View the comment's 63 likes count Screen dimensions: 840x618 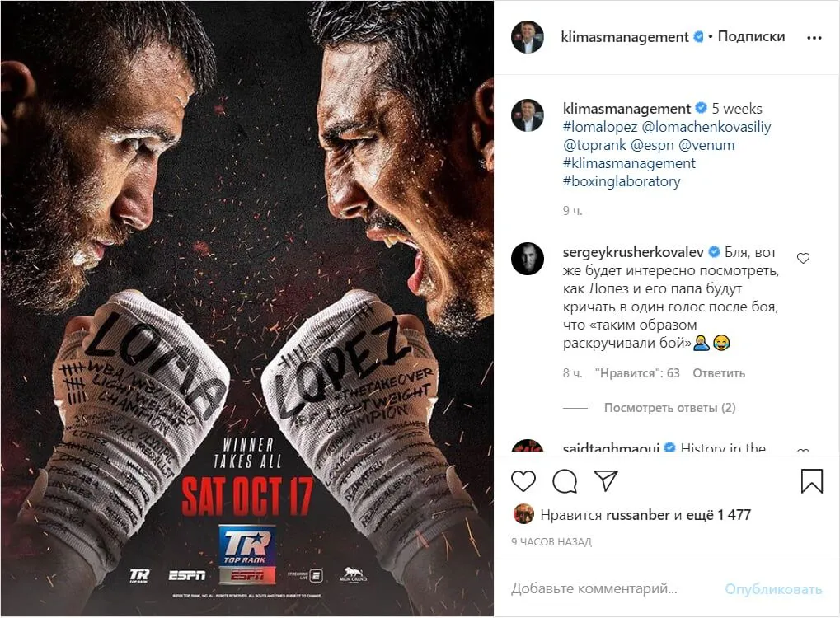(637, 373)
